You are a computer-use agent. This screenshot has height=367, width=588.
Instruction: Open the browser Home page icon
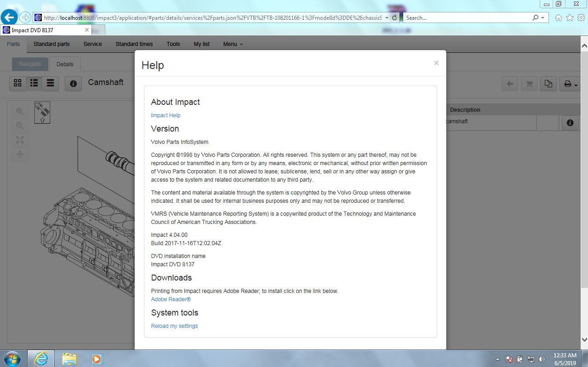559,18
